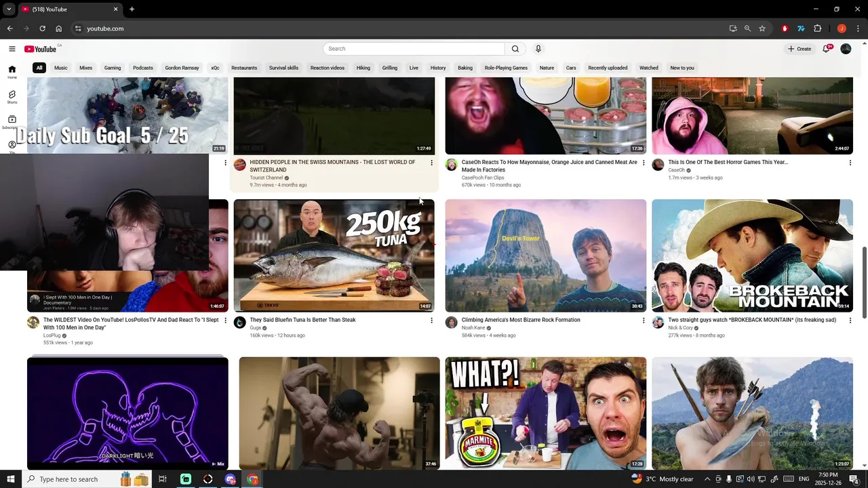Open the zoom indicator in address bar
Screen dimensions: 868x488
coord(747,28)
